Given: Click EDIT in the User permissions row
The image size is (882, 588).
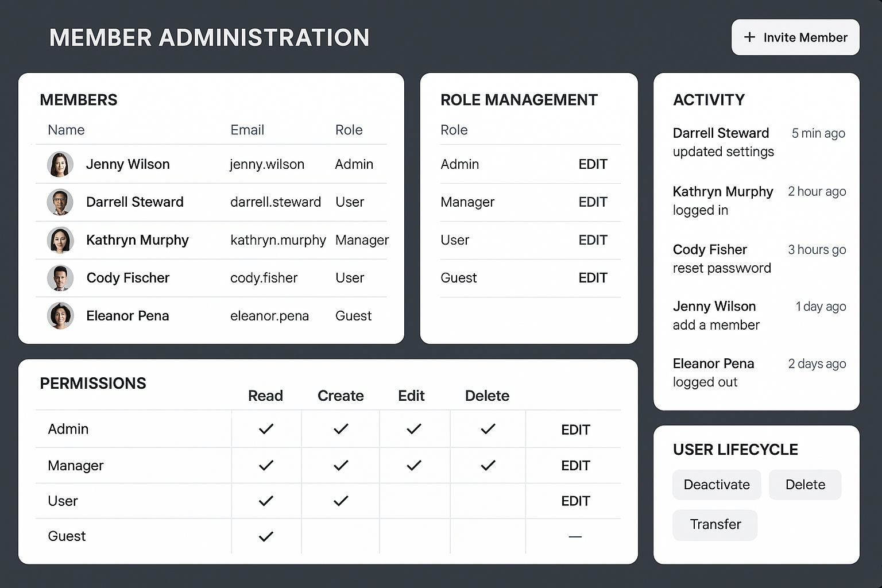Looking at the screenshot, I should [x=575, y=501].
